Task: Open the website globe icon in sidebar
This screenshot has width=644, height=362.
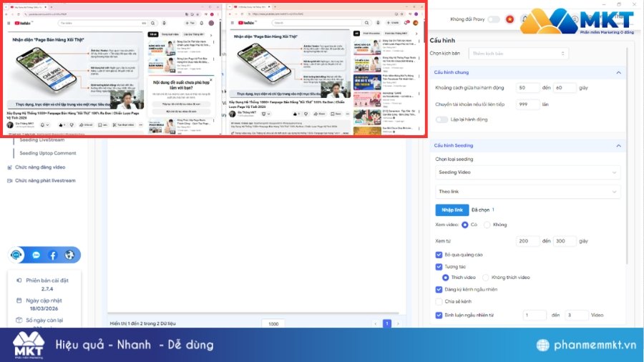Action: 69,255
